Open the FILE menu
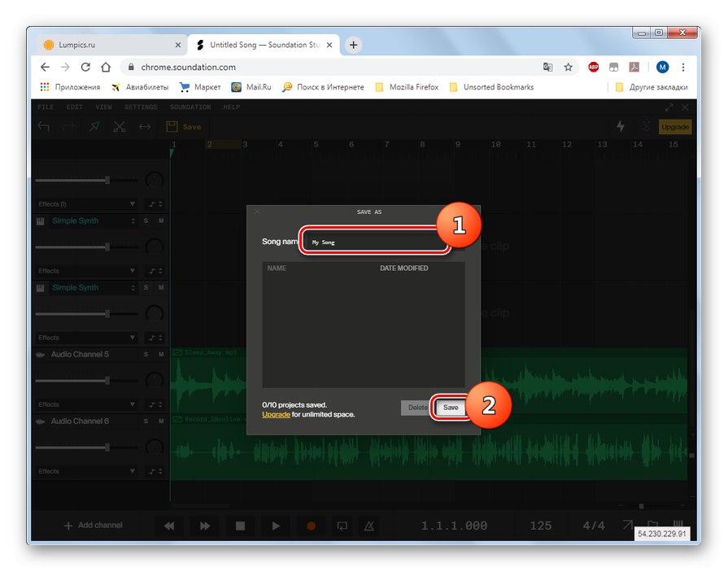 point(46,107)
